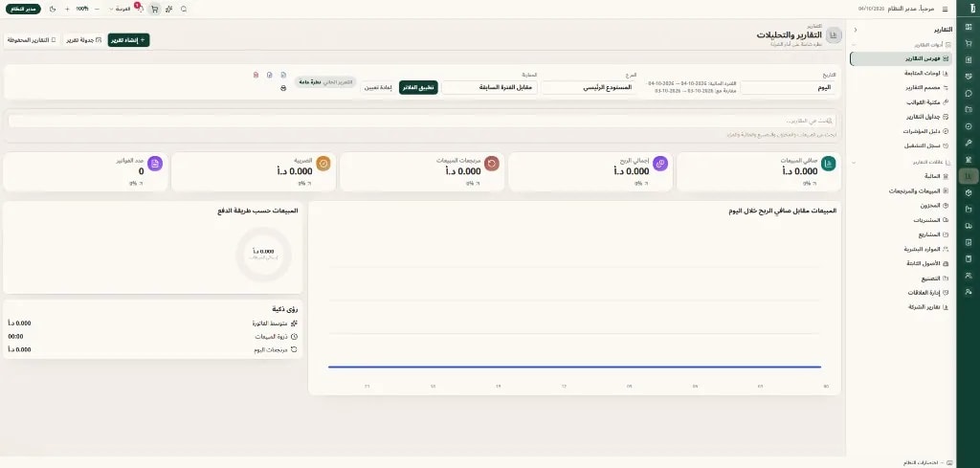Click cart icon in green rail
This screenshot has height=468, width=980.
(x=969, y=43)
